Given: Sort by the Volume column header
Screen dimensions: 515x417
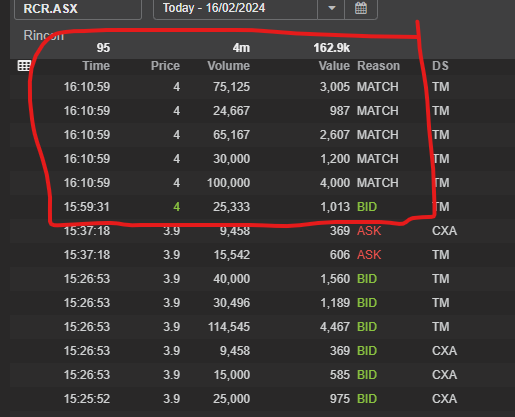Looking at the screenshot, I should point(228,66).
